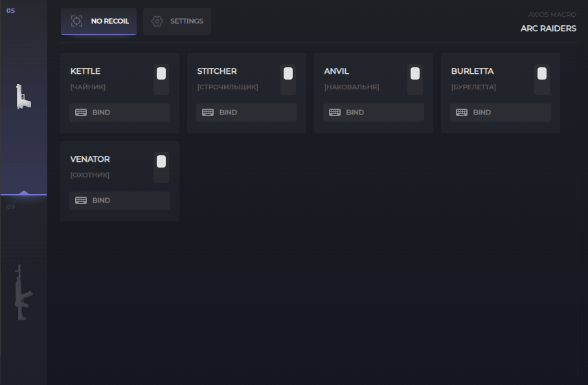Click the STITCHER weapon title
The image size is (588, 385).
tap(217, 71)
